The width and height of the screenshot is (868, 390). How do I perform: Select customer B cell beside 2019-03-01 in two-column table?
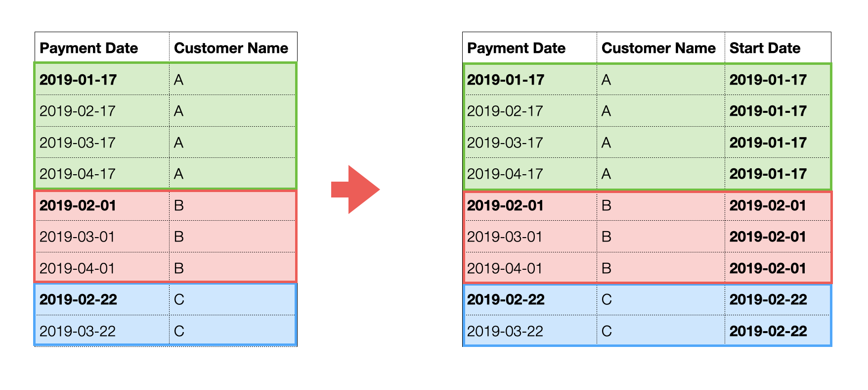[179, 237]
